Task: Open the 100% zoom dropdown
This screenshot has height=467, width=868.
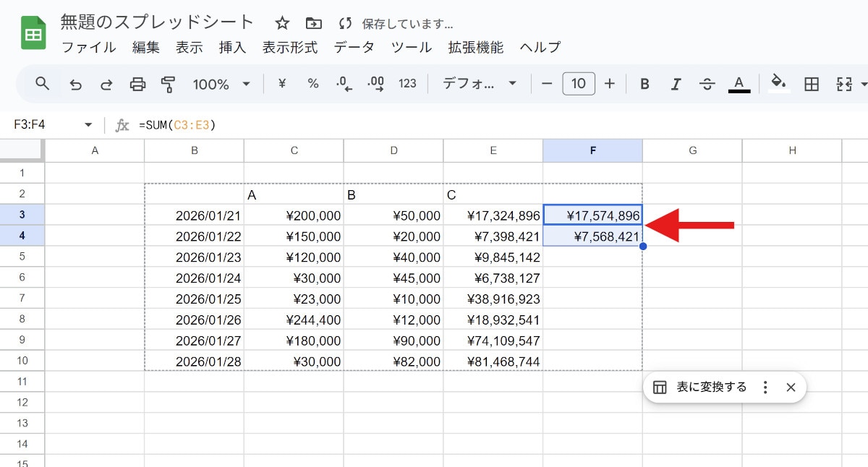Action: tap(221, 84)
